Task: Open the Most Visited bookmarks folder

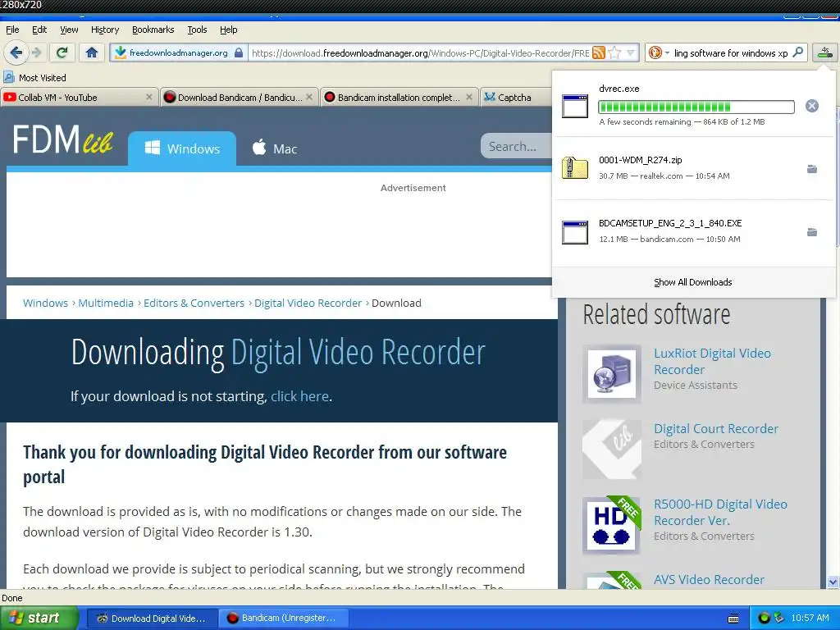Action: click(x=35, y=78)
